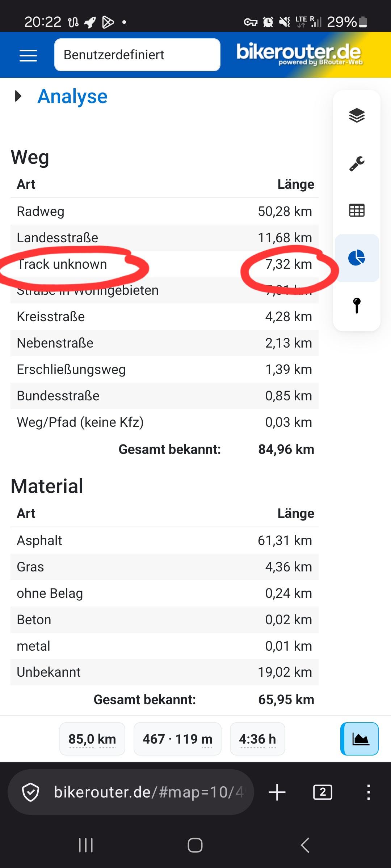Click the bikerouter.de logo
This screenshot has height=868, width=391.
pos(299,54)
